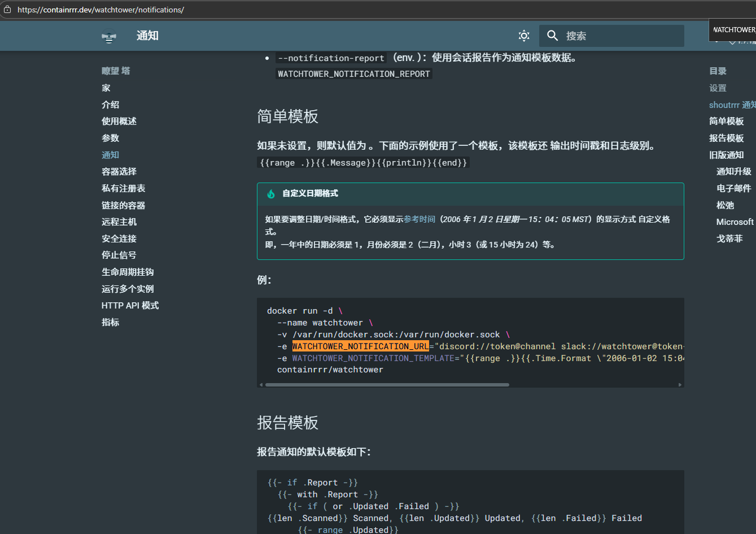Click the 瞭望 塔 sidebar title
Viewport: 756px width, 534px height.
116,71
